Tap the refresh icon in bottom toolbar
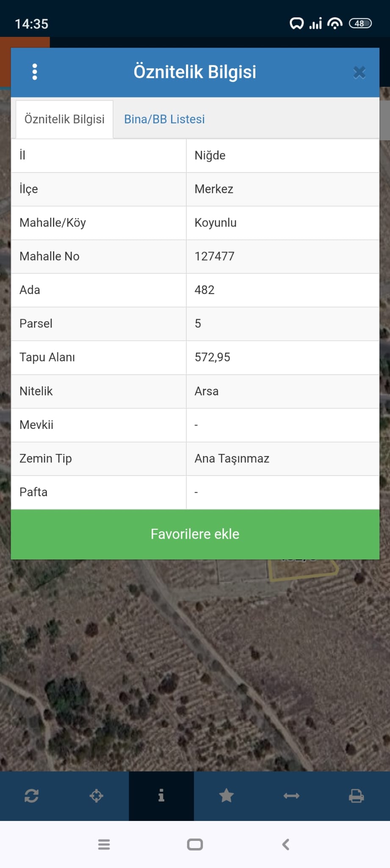390x868 pixels. (32, 796)
